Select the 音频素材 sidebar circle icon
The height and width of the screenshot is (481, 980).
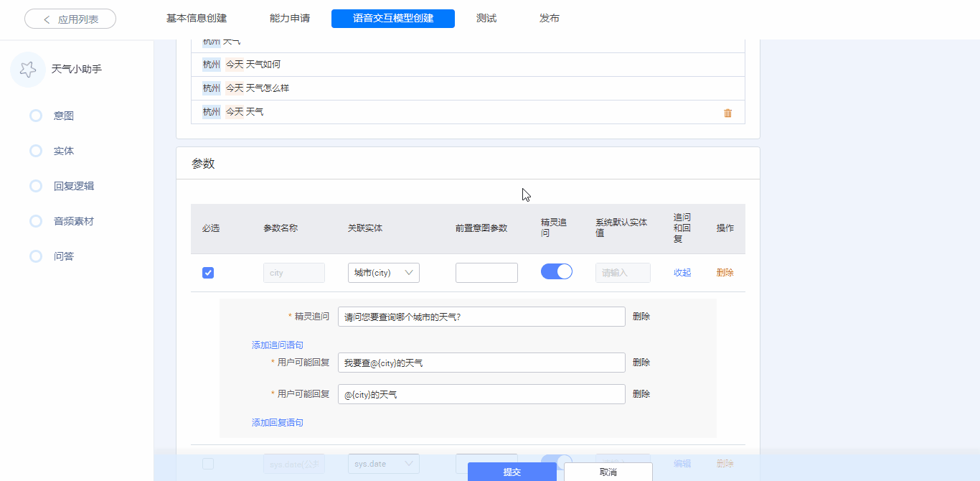click(36, 221)
